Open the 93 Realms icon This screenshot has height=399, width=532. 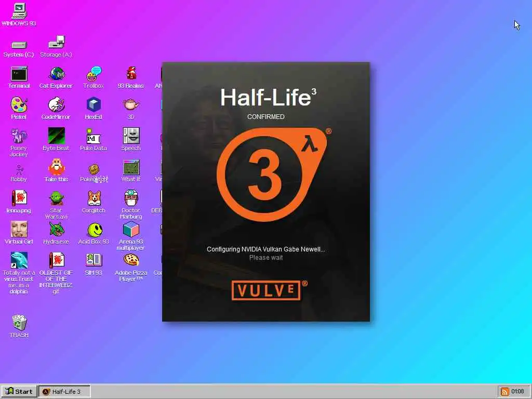pyautogui.click(x=131, y=78)
